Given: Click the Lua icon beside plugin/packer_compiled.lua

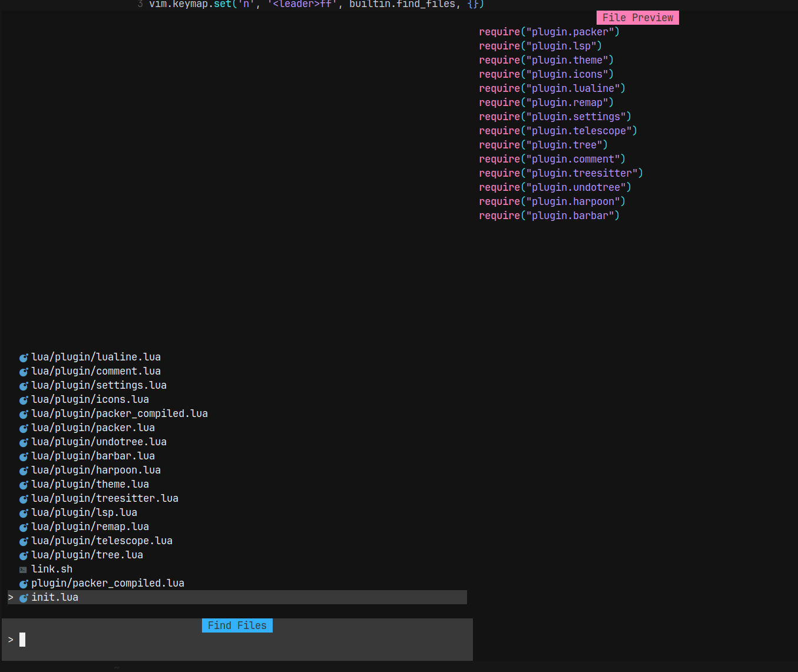Looking at the screenshot, I should (24, 583).
